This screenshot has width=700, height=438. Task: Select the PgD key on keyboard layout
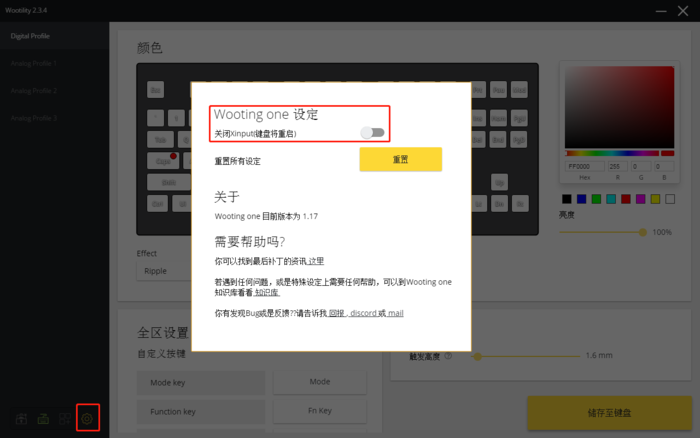[x=519, y=140]
